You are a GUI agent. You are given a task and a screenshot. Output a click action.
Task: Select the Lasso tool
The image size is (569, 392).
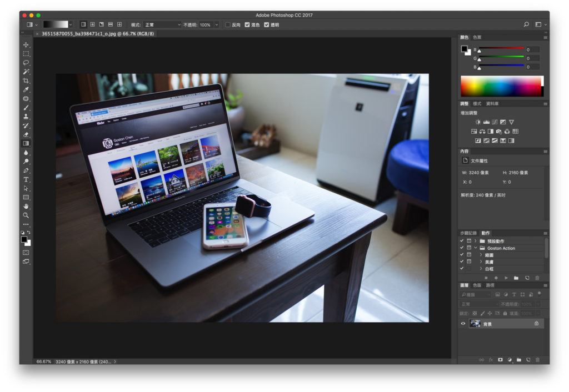26,63
